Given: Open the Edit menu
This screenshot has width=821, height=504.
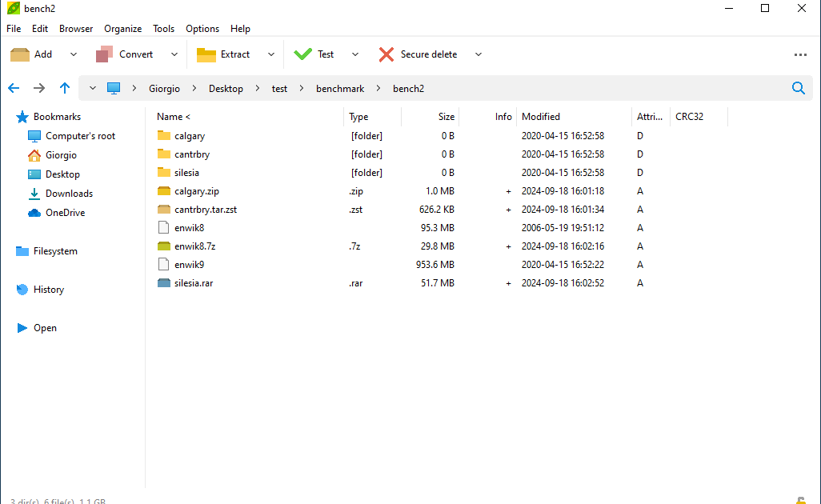Looking at the screenshot, I should point(40,29).
